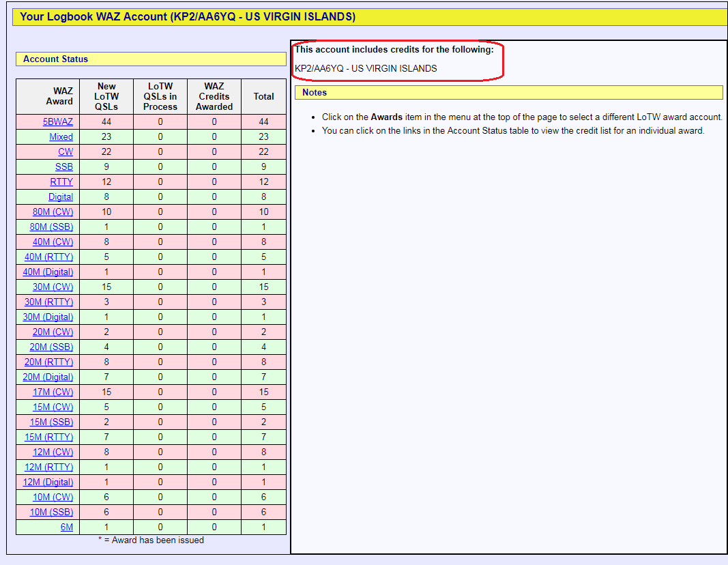
Task: Click the 12M (Digital) link
Action: (x=48, y=482)
